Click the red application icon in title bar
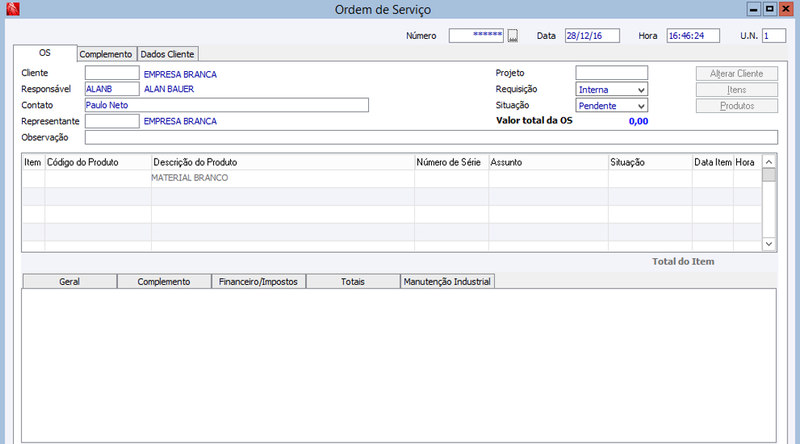The image size is (800, 444). 13,9
